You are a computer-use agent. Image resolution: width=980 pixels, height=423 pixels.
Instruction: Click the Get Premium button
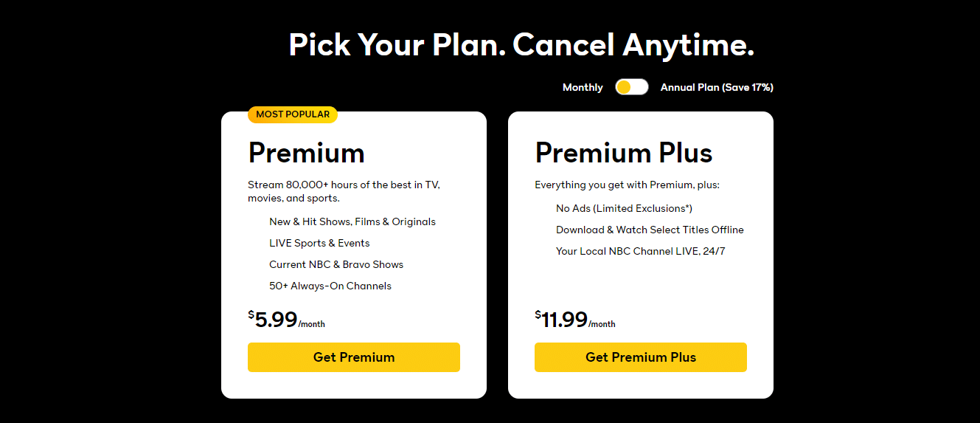[x=354, y=357]
